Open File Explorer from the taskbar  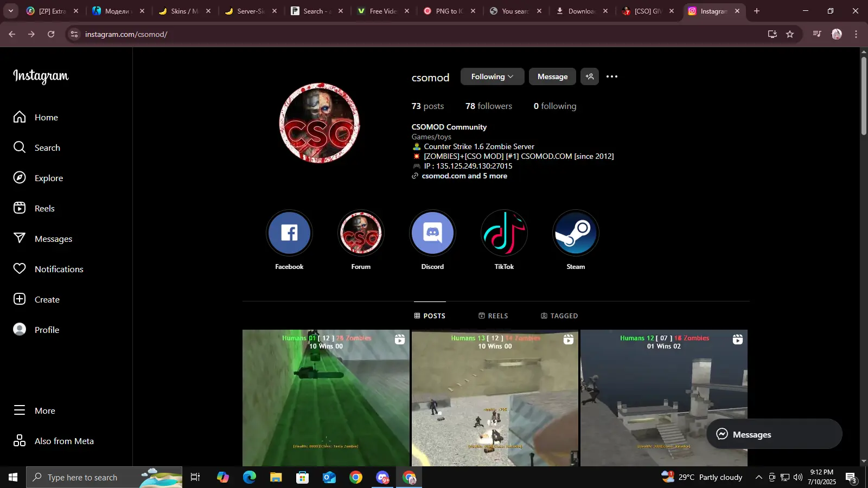[276, 477]
